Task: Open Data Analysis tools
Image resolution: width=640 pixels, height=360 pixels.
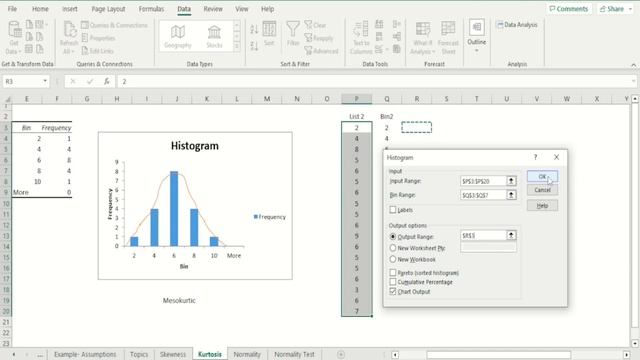Action: click(517, 25)
